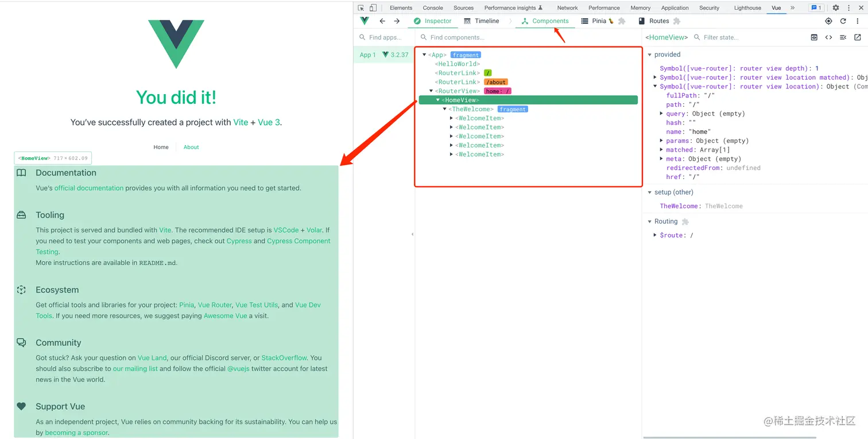Show more DevTools tabs with the double chevron

click(x=792, y=8)
